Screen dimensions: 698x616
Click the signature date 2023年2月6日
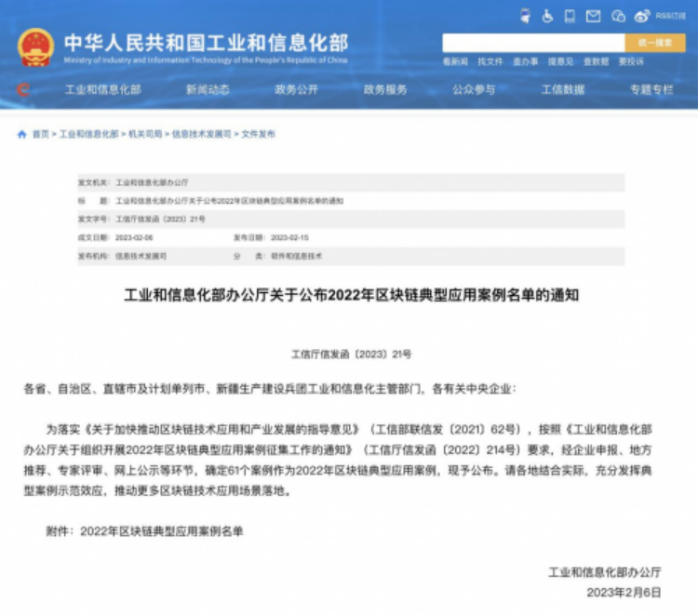point(624,593)
